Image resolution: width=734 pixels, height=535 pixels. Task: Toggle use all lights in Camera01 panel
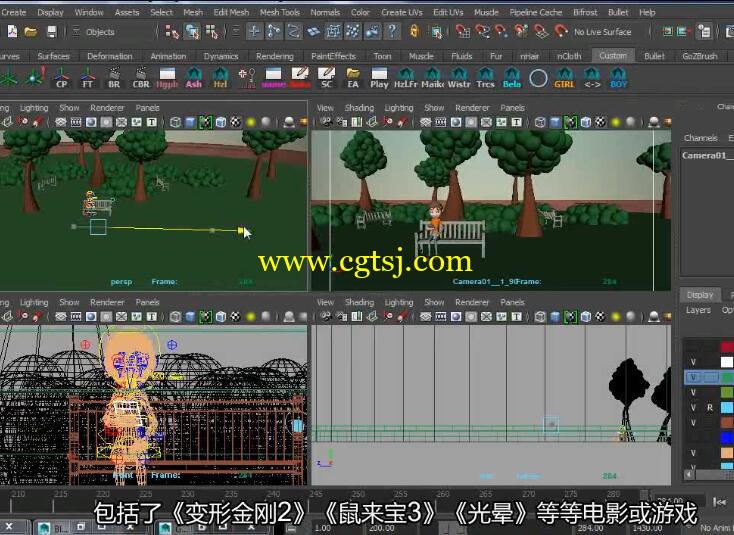(616, 122)
